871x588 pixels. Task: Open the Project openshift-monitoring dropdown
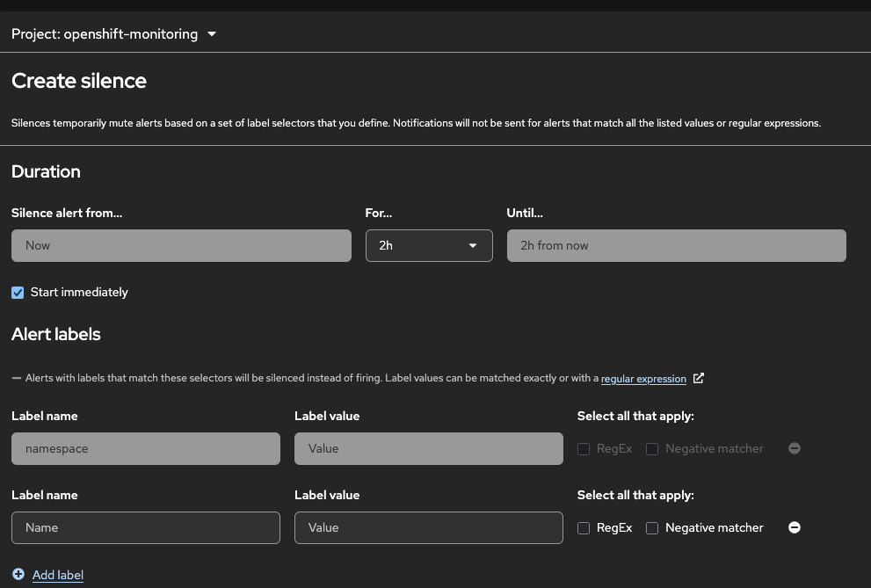point(114,34)
